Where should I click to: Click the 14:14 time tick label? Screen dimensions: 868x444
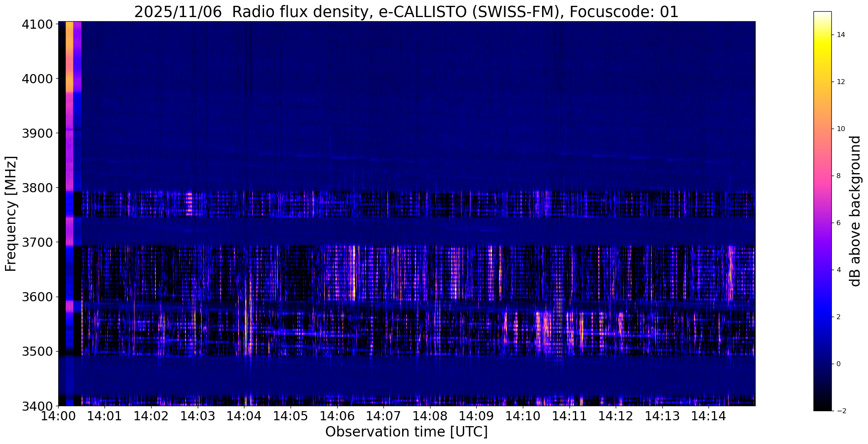click(709, 416)
